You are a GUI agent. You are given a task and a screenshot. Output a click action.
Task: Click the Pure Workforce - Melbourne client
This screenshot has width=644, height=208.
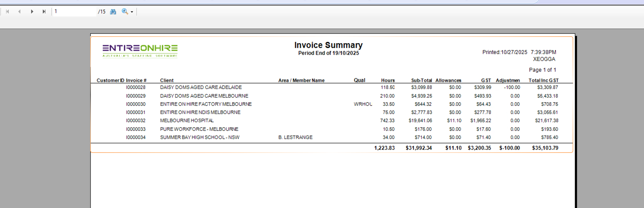point(199,129)
